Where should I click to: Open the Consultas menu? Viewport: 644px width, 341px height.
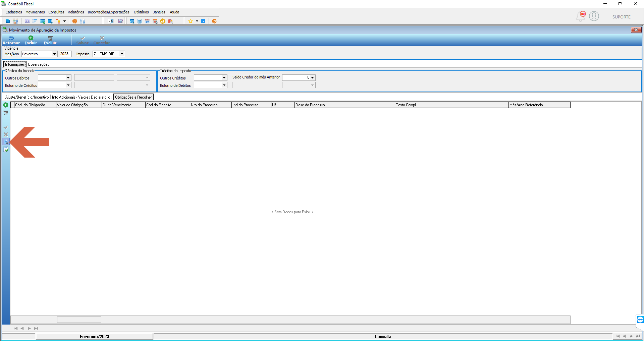pyautogui.click(x=56, y=12)
